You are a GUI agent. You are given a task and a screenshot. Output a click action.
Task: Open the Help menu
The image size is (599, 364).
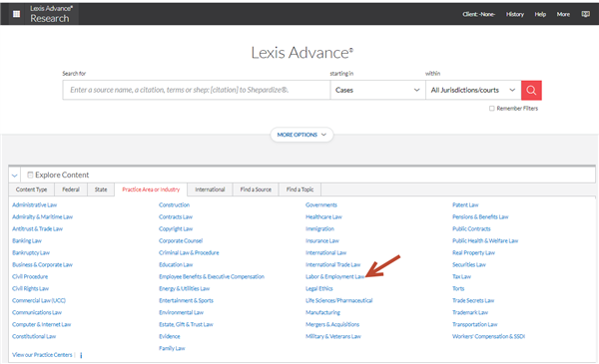click(x=540, y=14)
